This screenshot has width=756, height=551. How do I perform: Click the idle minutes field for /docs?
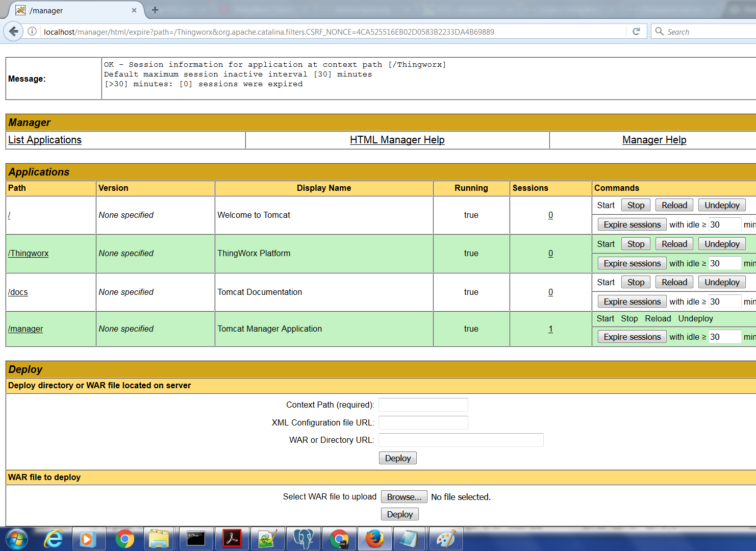tap(724, 302)
